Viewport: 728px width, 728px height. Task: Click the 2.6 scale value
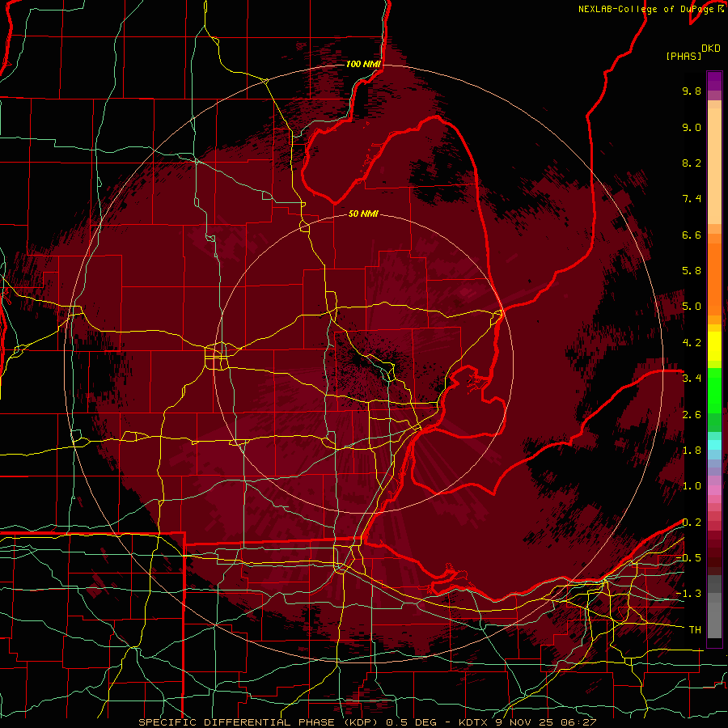click(692, 415)
